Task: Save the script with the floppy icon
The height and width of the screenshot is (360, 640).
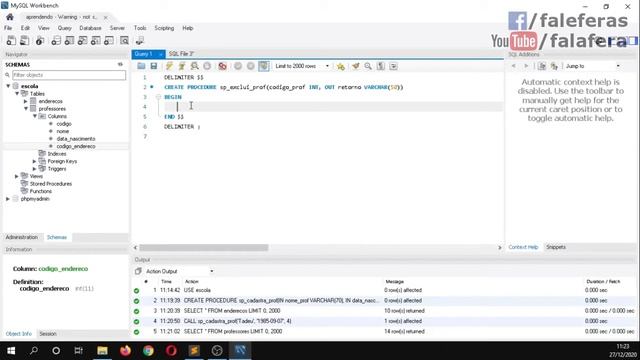Action: pos(153,66)
